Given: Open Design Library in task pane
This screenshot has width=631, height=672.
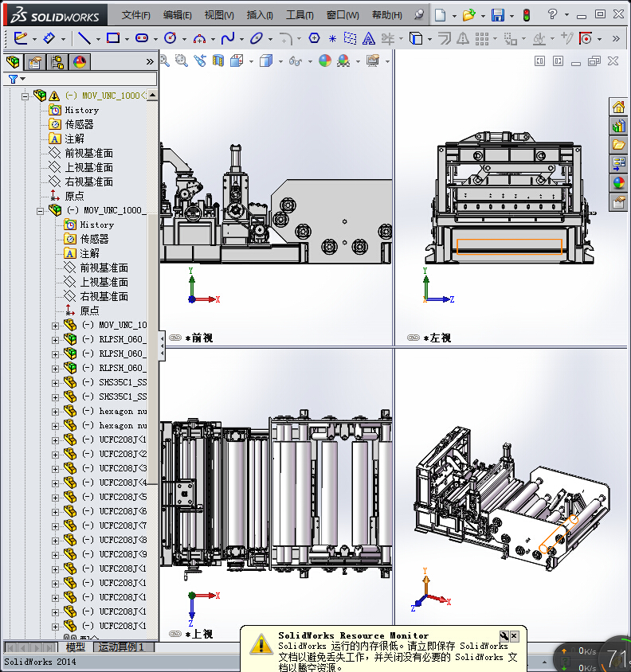Looking at the screenshot, I should tap(618, 126).
